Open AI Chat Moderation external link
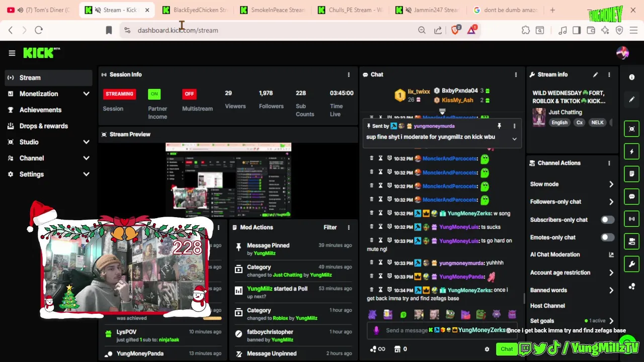644x362 pixels. (611, 254)
